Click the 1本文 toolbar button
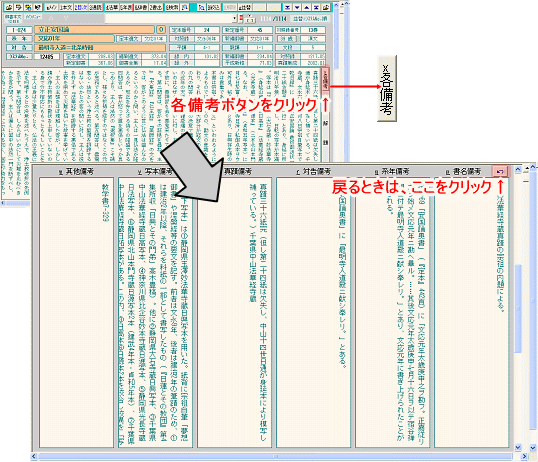The image size is (538, 462). (x=66, y=7)
